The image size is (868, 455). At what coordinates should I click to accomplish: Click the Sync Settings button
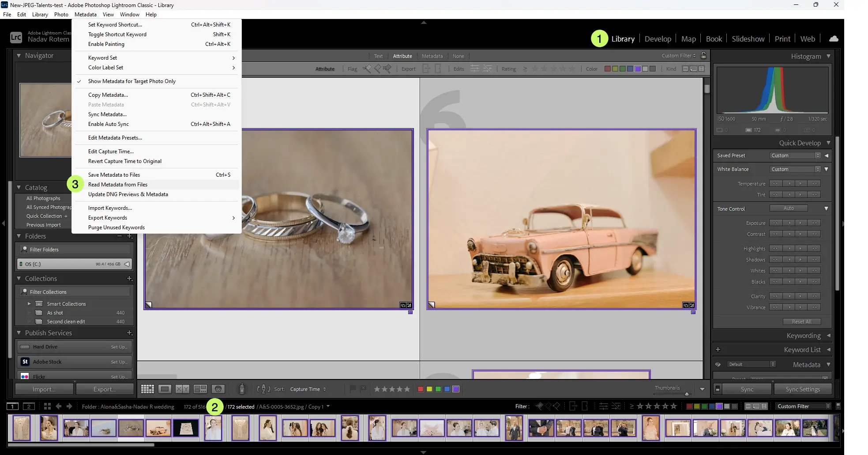tap(803, 389)
